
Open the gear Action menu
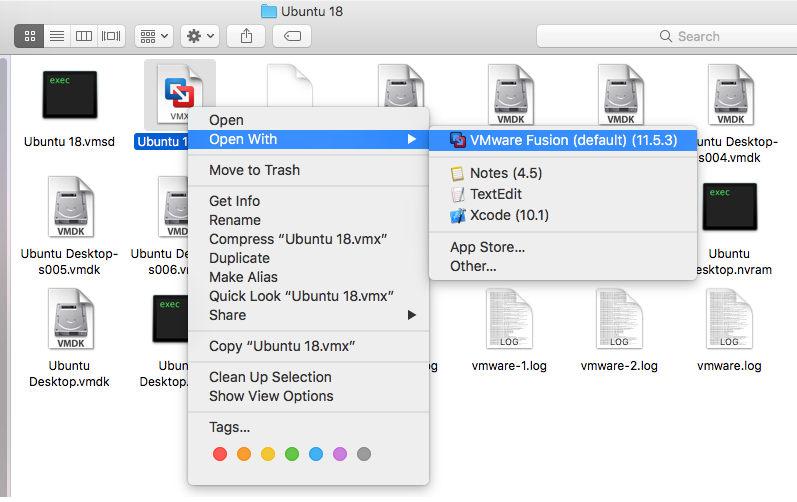200,36
